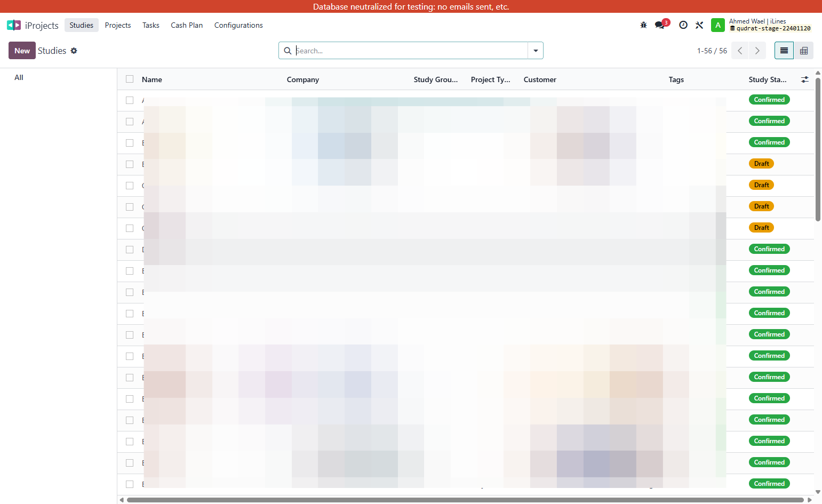Switch to the pivot table view icon

[804, 51]
